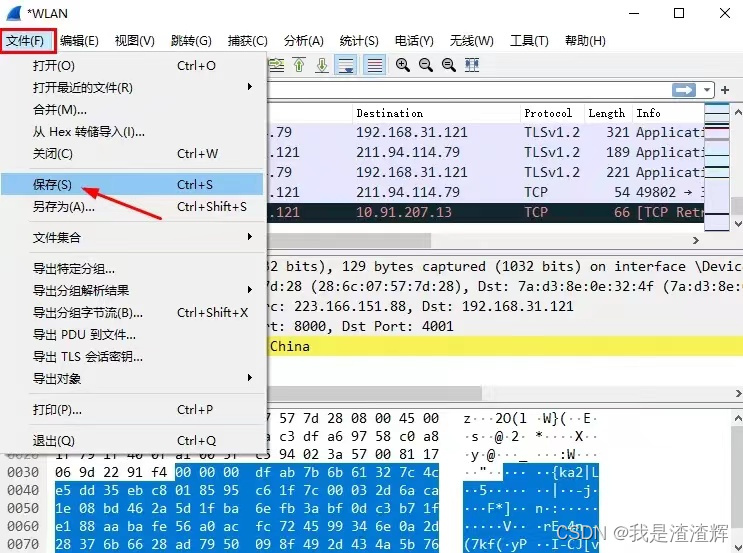743x553 pixels.
Task: Select 导出特定分组... entry
Action: (132, 269)
